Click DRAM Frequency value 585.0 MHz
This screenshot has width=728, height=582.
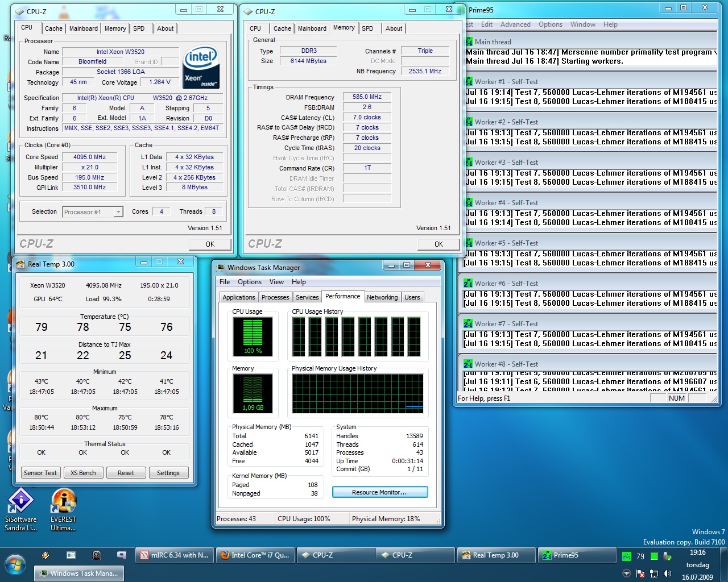pos(367,97)
